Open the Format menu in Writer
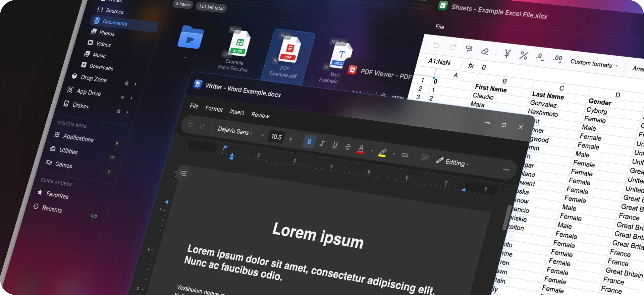This screenshot has height=295, width=644. (x=214, y=109)
